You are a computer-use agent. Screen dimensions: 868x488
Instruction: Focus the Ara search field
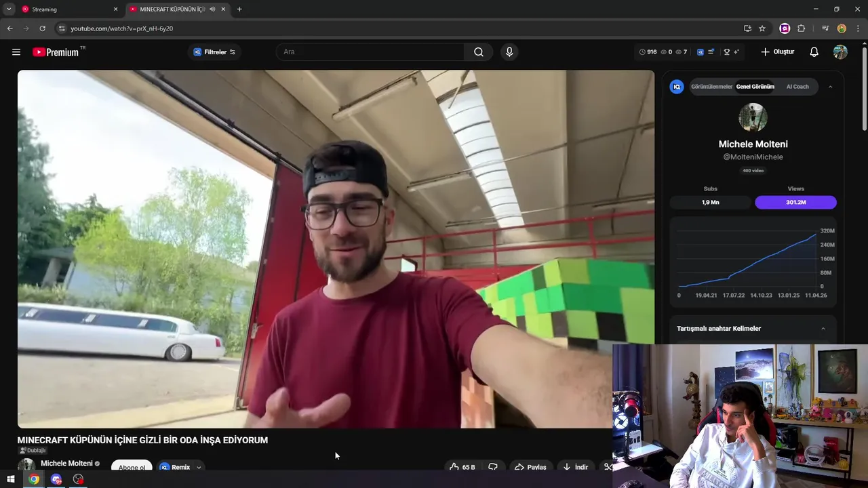(x=370, y=52)
